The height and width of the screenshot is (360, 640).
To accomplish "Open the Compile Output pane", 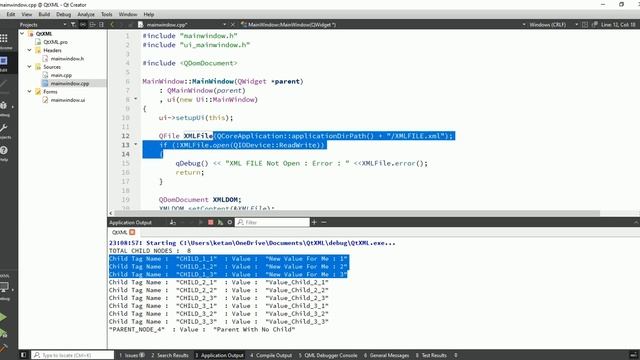I will pyautogui.click(x=271, y=355).
